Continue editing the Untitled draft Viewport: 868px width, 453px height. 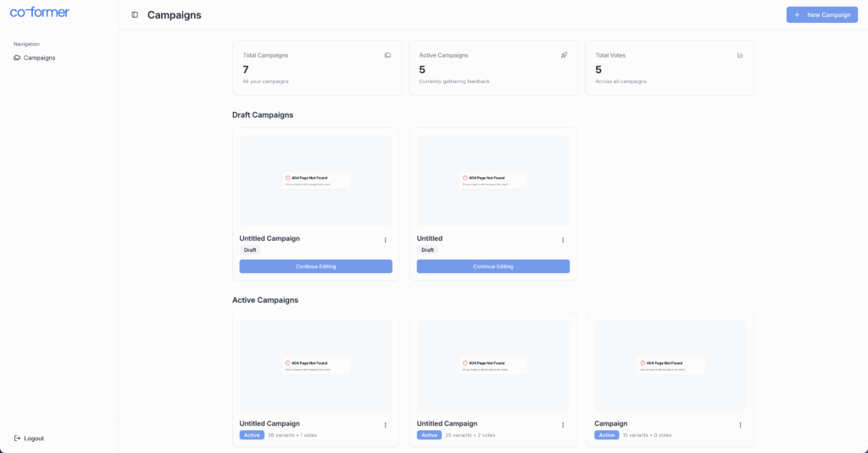point(492,266)
